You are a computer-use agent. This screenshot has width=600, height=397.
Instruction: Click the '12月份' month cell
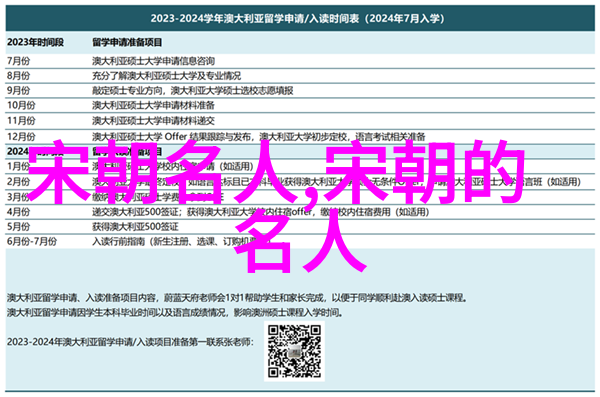[21, 136]
